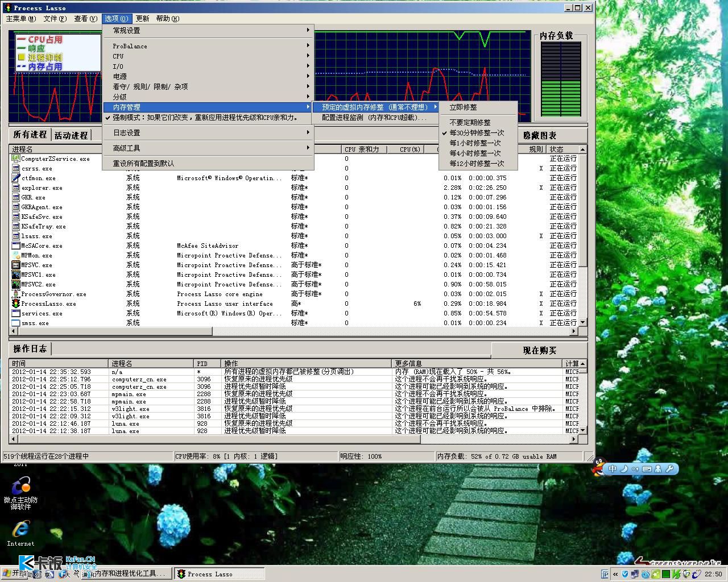The height and width of the screenshot is (582, 728).
Task: Click the 所有进程 tab
Action: point(30,135)
